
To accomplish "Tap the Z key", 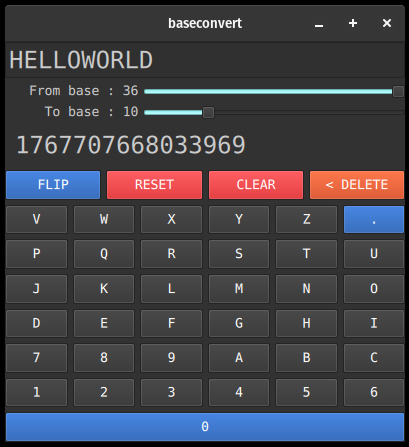I will pos(306,219).
